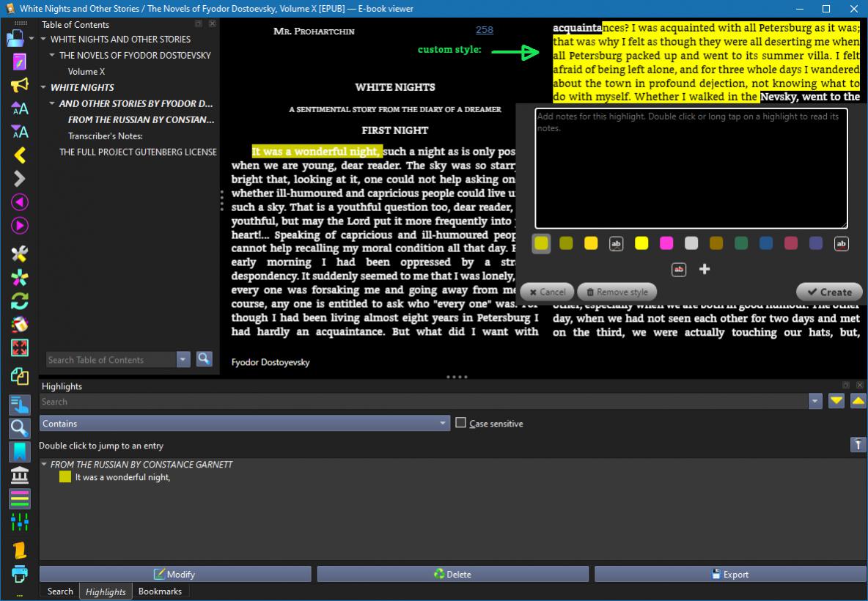Increase font size with the larger A icon
This screenshot has width=868, height=601.
(19, 108)
